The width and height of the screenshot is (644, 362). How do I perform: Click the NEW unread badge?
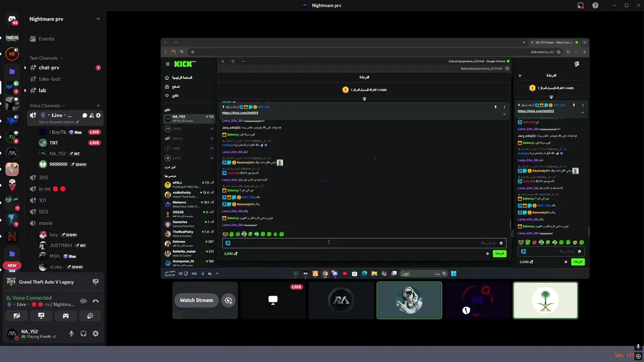point(12,265)
